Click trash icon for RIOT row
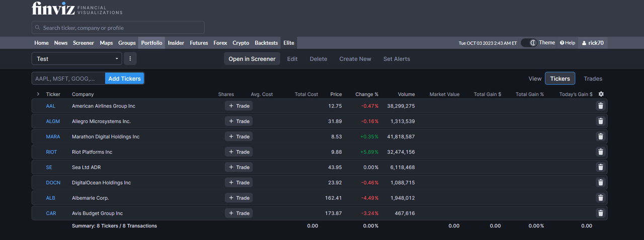The width and height of the screenshot is (644, 240). point(600,152)
